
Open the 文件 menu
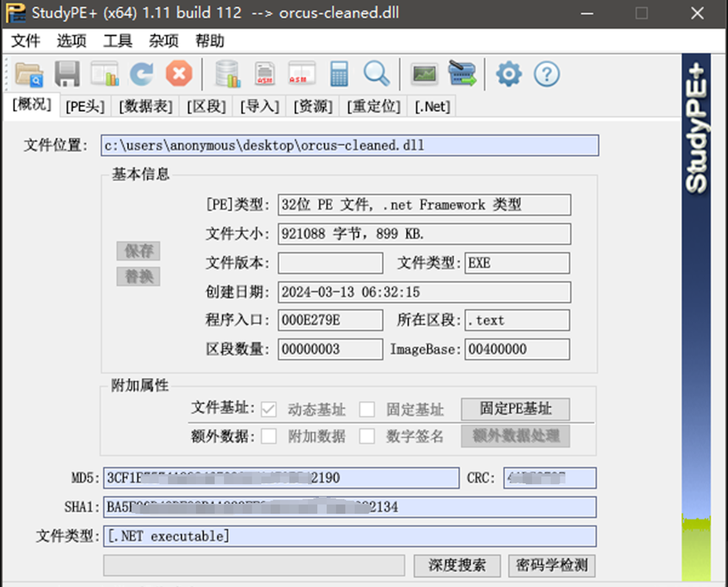25,41
